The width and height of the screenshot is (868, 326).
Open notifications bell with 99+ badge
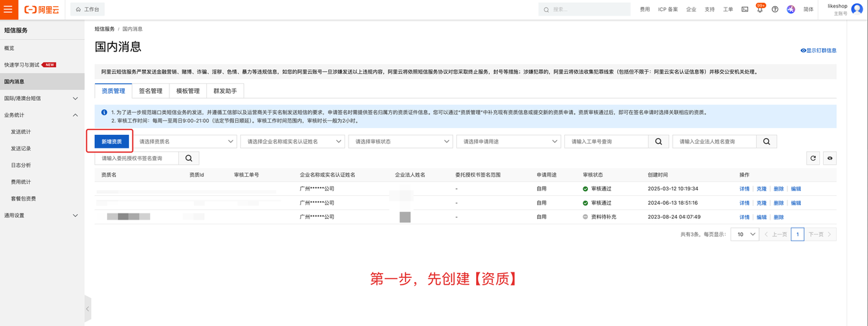tap(760, 9)
